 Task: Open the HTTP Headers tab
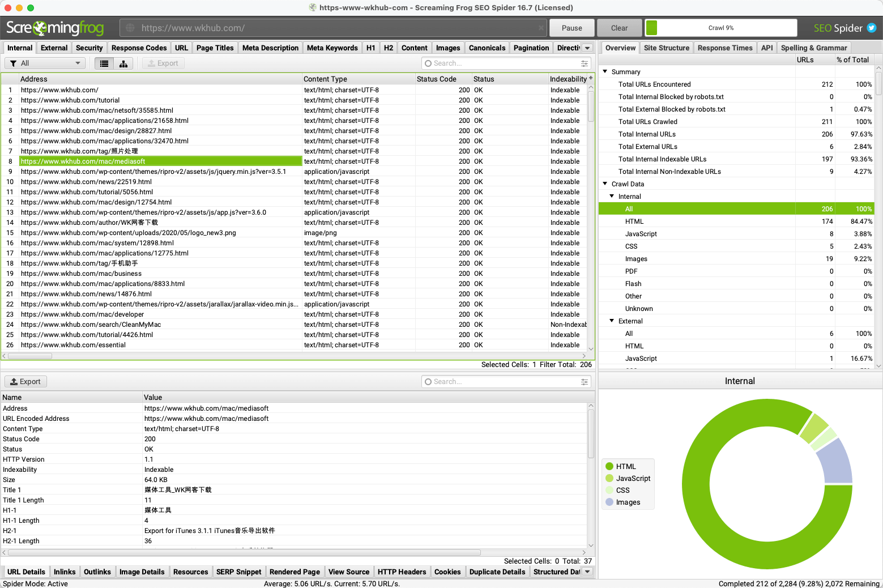pos(402,572)
